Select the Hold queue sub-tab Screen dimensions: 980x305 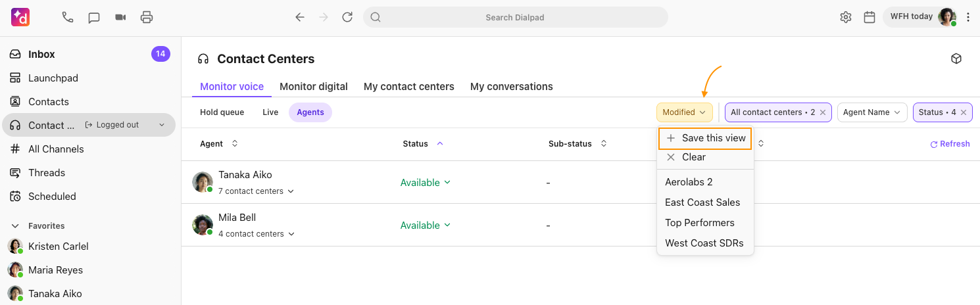[222, 112]
